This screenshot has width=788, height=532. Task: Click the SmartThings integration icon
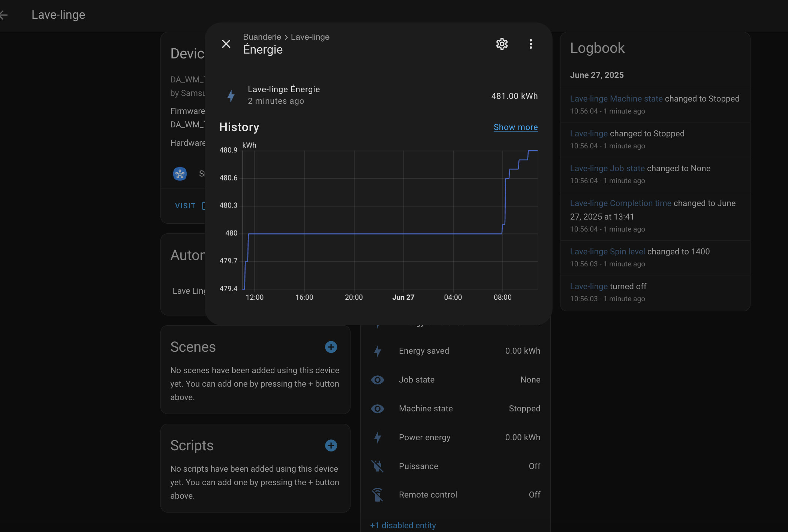point(180,174)
